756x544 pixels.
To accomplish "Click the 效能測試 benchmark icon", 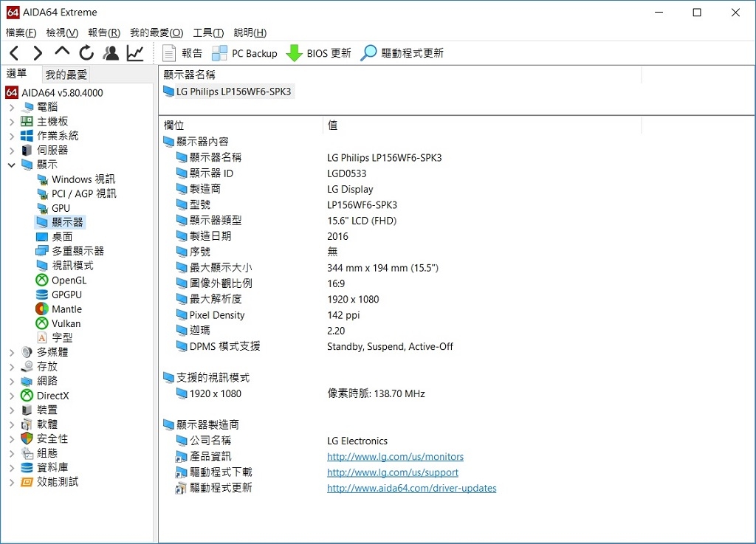I will point(27,482).
